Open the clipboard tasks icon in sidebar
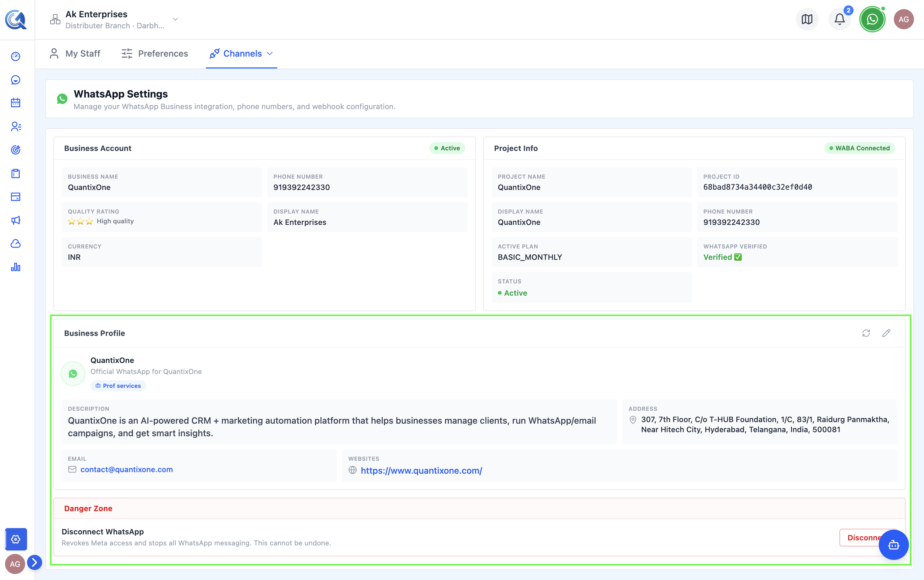Screen dimensions: 924x580 [16, 173]
